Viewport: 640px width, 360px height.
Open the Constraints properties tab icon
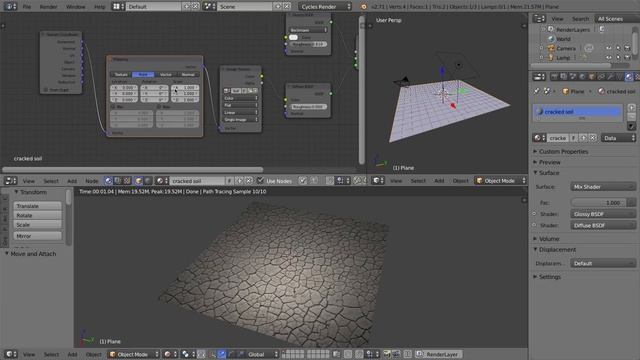pyautogui.click(x=601, y=77)
